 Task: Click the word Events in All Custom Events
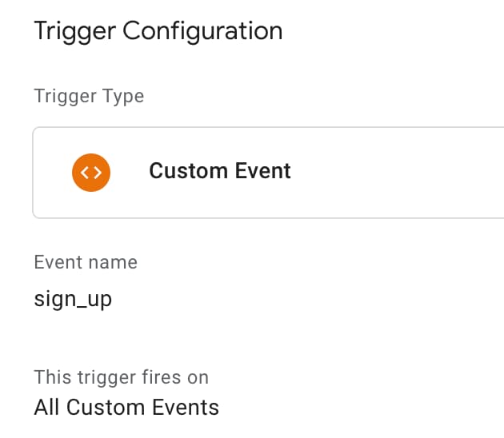(x=189, y=407)
